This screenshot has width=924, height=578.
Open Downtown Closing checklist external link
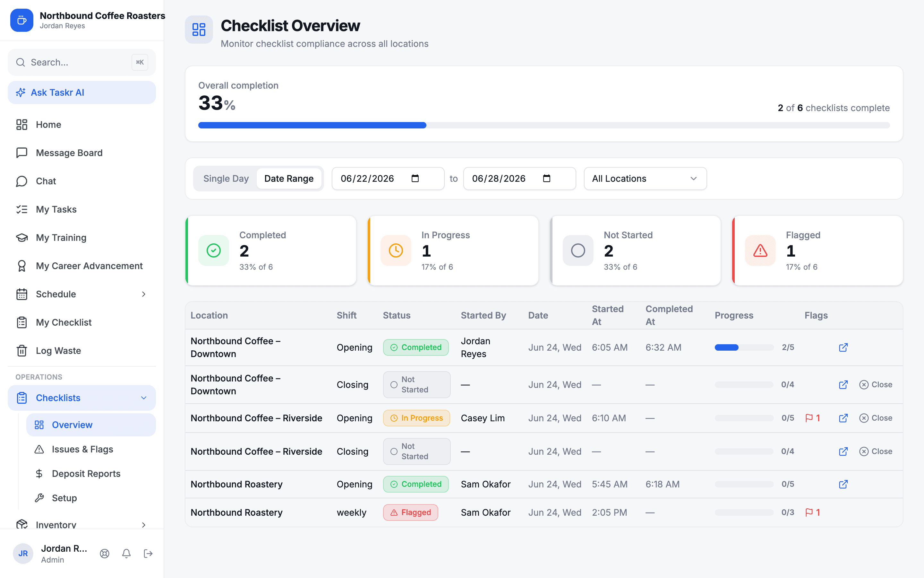[843, 385]
